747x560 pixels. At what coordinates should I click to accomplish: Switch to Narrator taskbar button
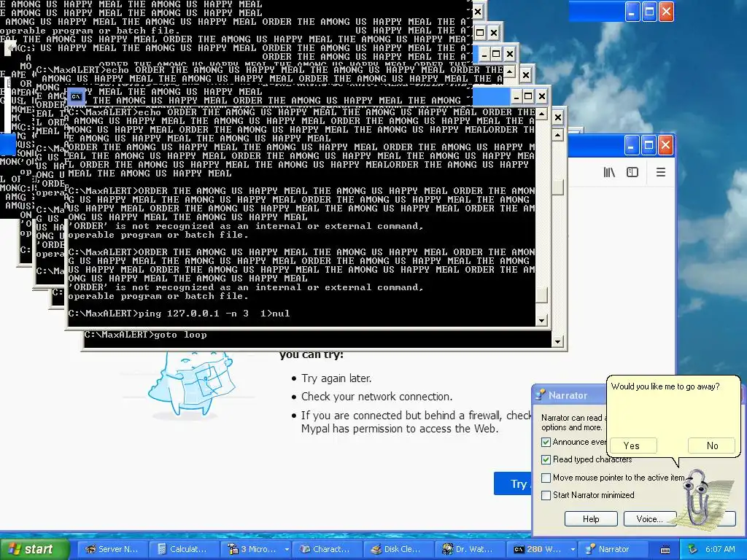tap(614, 549)
